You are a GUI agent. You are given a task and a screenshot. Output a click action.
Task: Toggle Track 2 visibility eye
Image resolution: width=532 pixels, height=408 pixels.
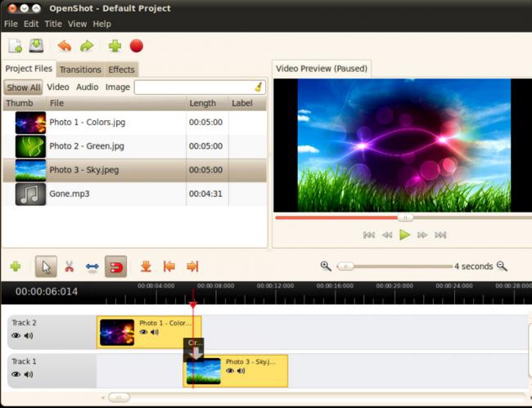point(16,335)
